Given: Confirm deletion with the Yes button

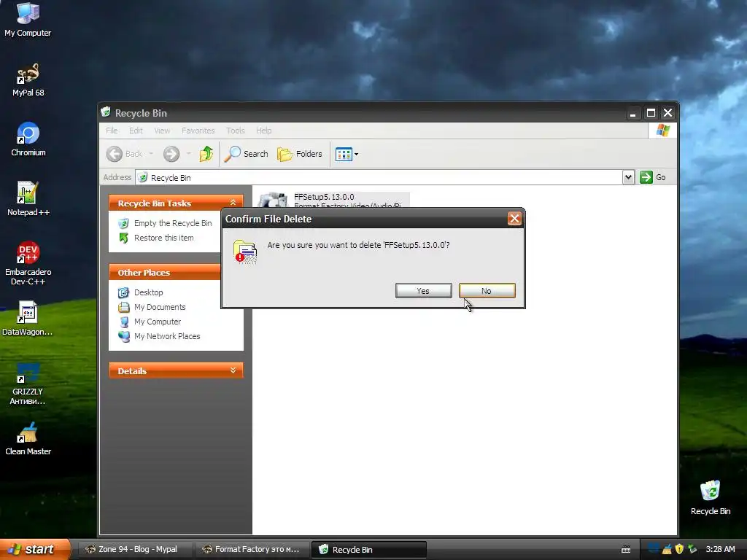Looking at the screenshot, I should click(423, 291).
